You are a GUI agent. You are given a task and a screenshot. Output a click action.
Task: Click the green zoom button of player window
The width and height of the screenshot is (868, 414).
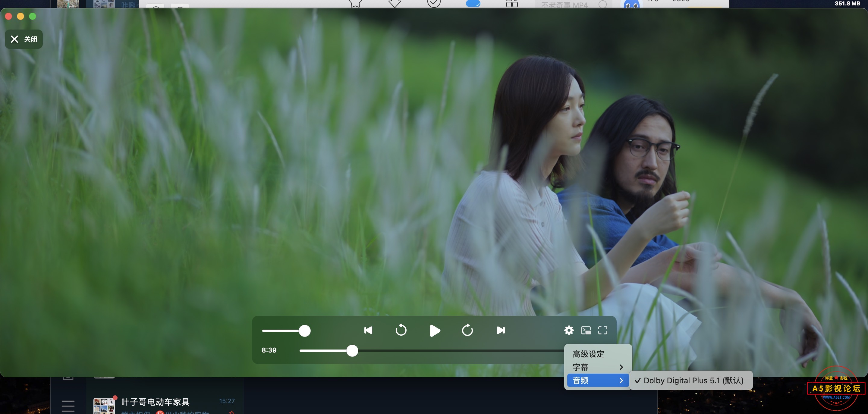(33, 16)
